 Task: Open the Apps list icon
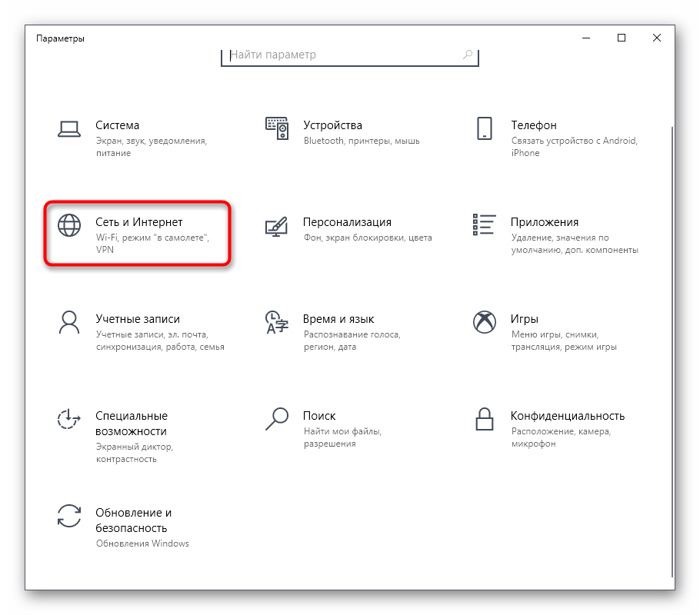point(484,224)
